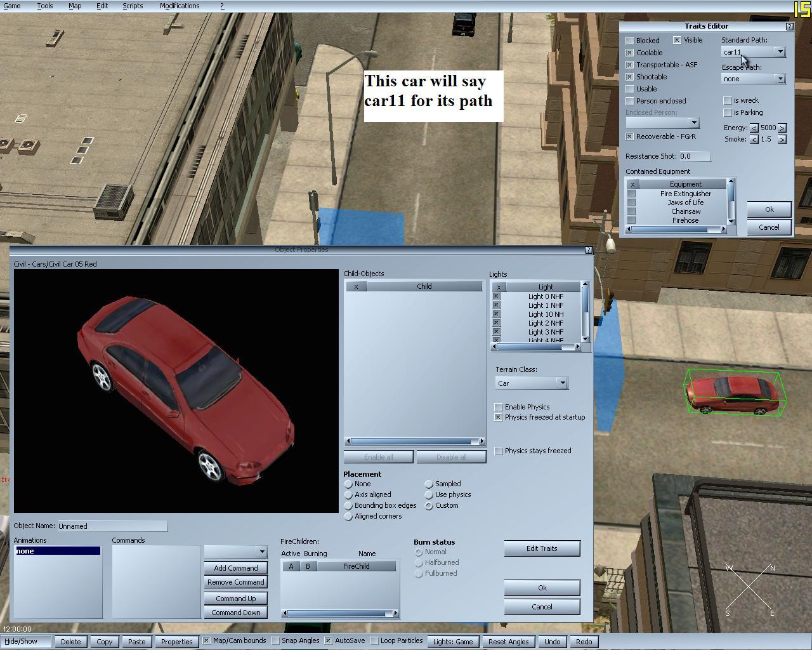Click the Object Name input field
Viewport: 812px width, 650px height.
112,526
